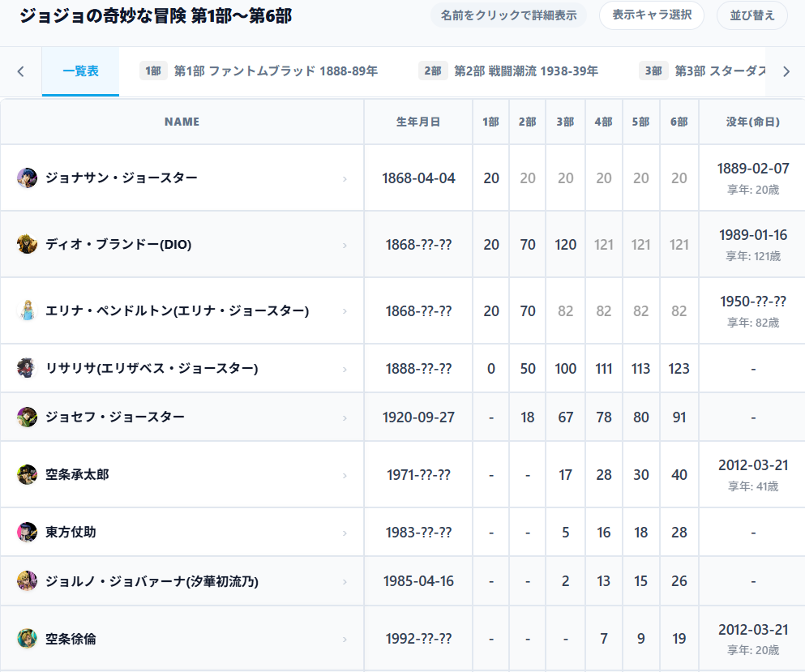Click birth date 1992-??-??
This screenshot has height=672, width=805.
point(418,639)
